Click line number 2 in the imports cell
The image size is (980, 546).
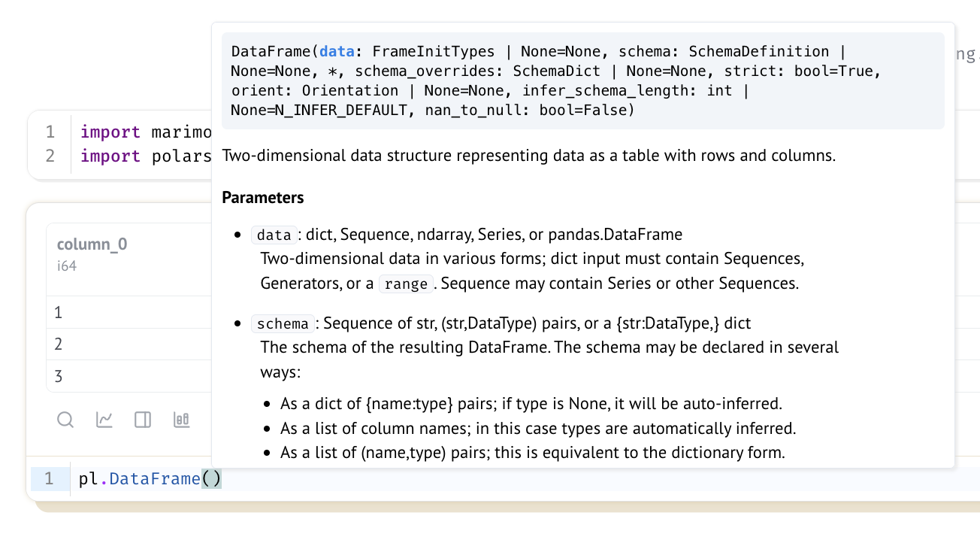click(x=50, y=156)
